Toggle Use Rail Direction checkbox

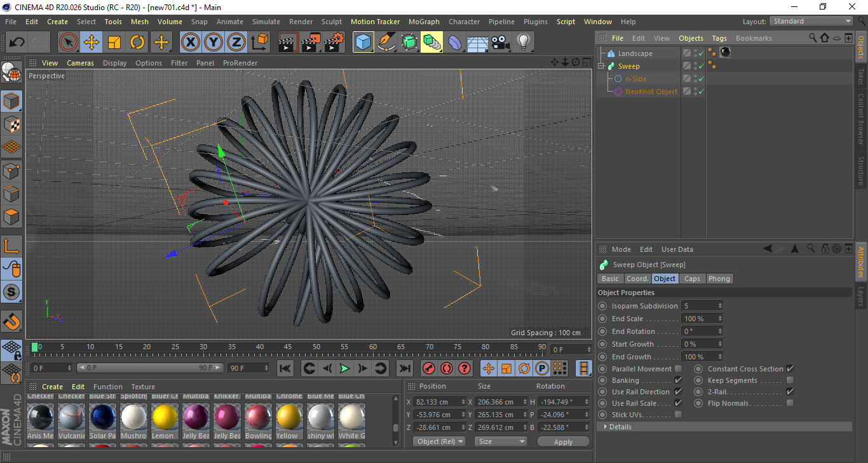pyautogui.click(x=678, y=392)
